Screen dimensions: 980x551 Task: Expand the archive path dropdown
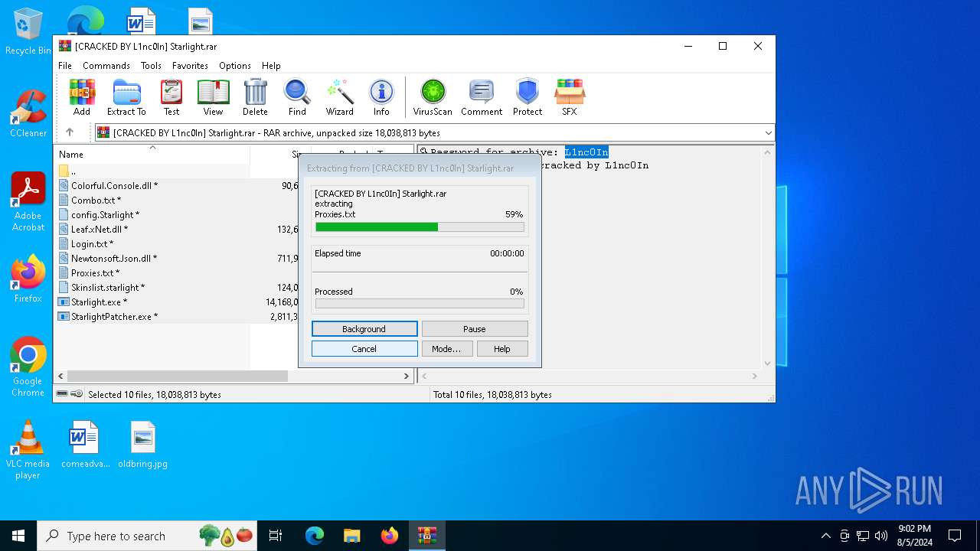[x=768, y=133]
